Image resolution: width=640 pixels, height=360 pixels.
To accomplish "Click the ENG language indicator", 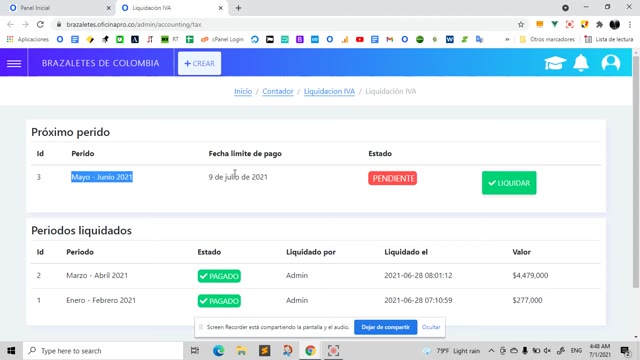I will (576, 351).
